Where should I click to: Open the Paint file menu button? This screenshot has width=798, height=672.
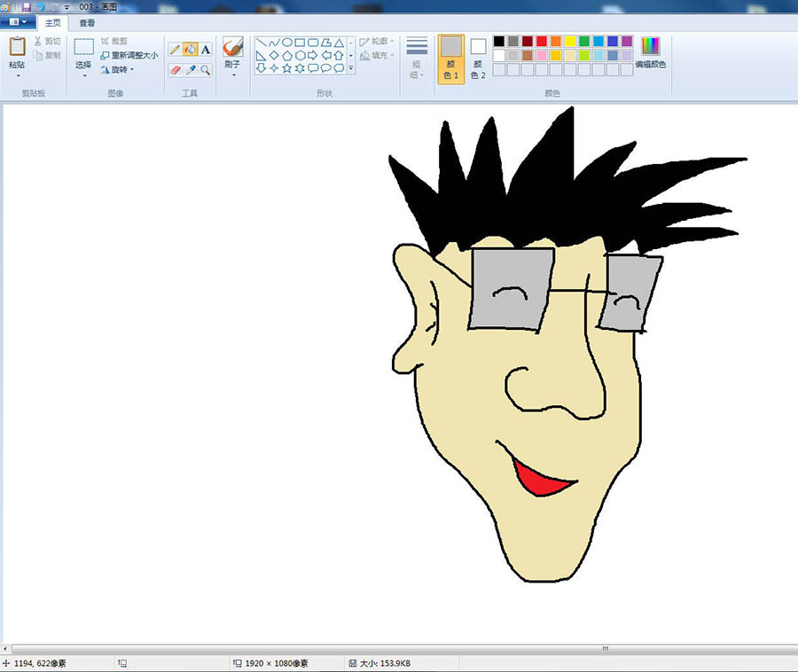18,22
